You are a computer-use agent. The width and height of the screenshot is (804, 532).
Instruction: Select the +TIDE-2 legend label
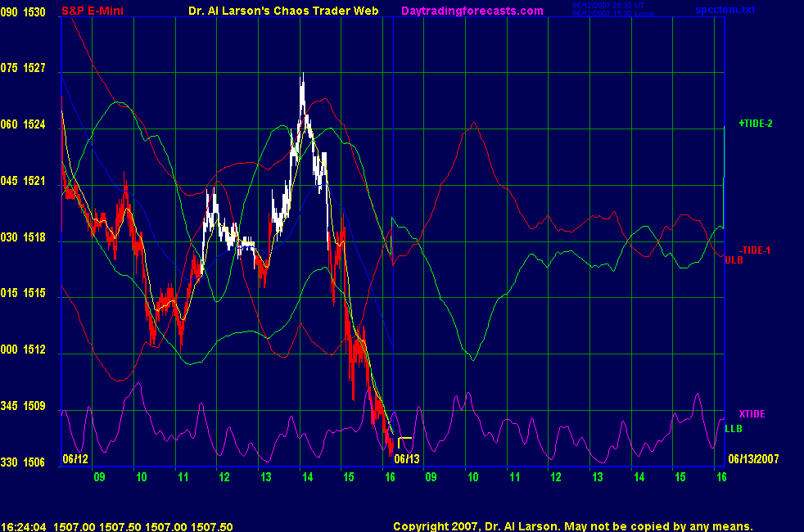[x=755, y=124]
